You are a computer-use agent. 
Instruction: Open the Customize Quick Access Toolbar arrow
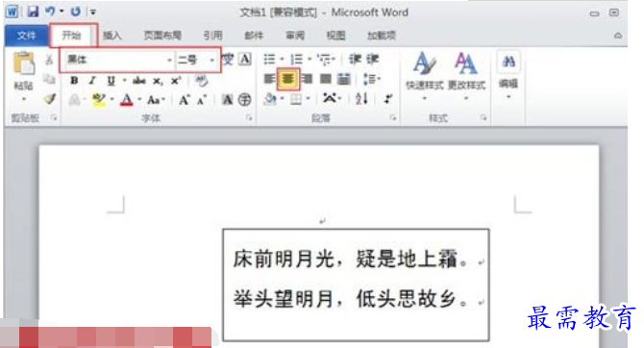click(93, 12)
